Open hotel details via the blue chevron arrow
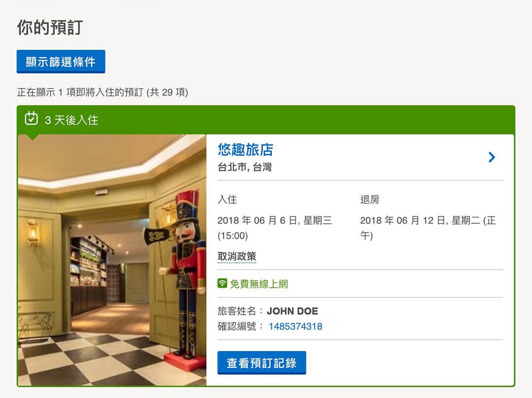Screen dimensions: 532x398 (492, 157)
